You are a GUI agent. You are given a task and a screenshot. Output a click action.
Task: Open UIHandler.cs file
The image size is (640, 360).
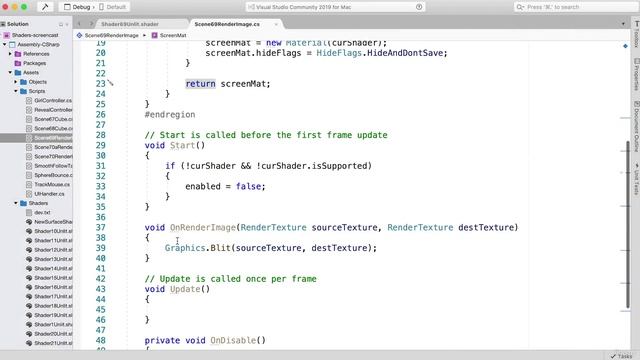(x=49, y=194)
